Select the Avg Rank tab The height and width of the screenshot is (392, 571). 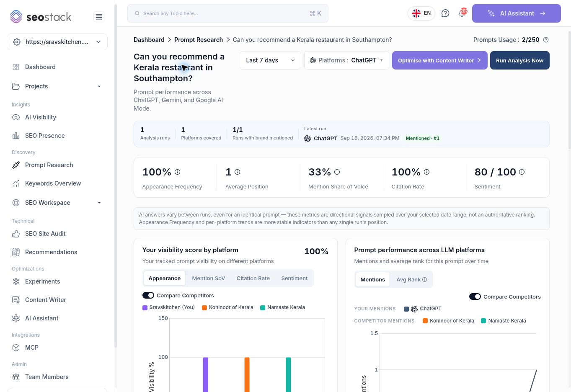pyautogui.click(x=412, y=280)
